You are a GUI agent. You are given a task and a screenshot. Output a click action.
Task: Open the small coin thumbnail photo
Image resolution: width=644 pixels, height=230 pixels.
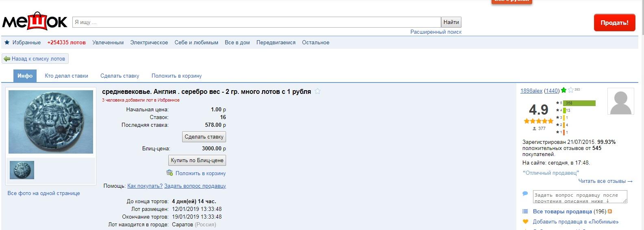(22, 170)
